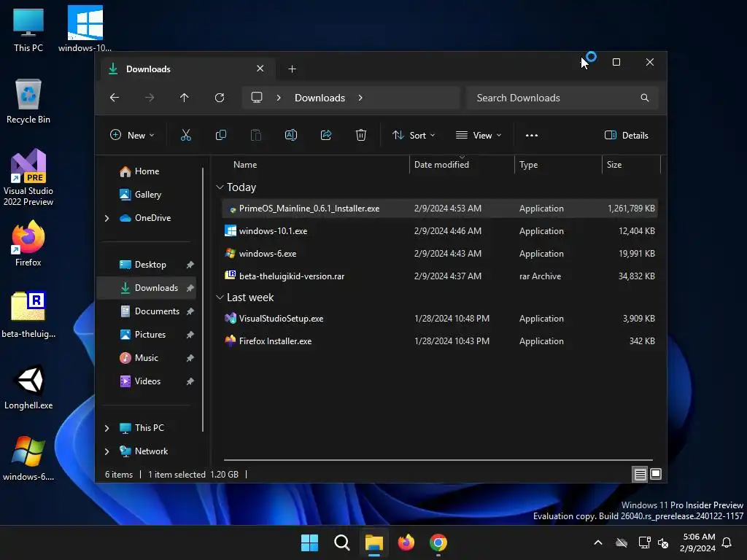Viewport: 747px width, 560px height.
Task: Click the Cut scissors icon
Action: (186, 135)
